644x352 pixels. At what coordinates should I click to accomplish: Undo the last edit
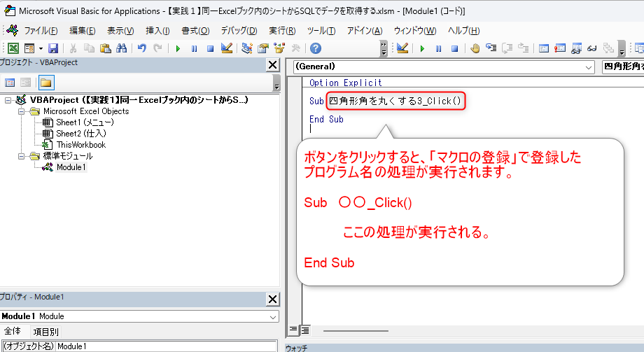pos(141,48)
